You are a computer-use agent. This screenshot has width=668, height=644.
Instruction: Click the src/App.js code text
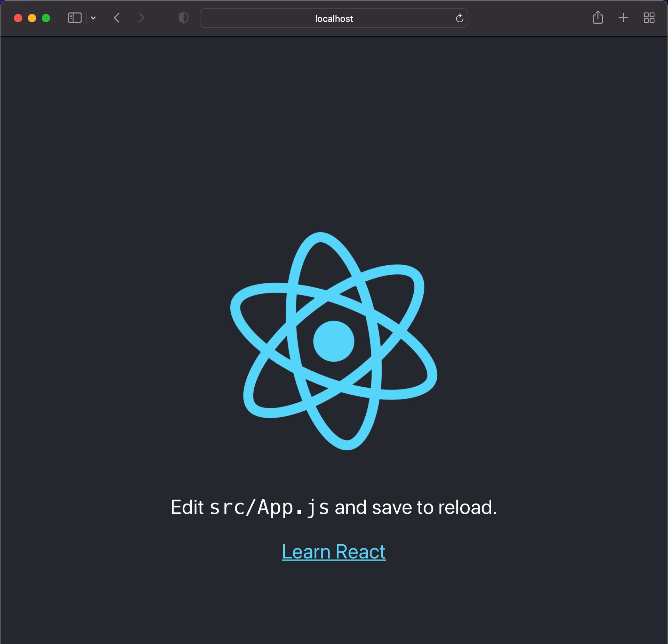click(x=269, y=507)
